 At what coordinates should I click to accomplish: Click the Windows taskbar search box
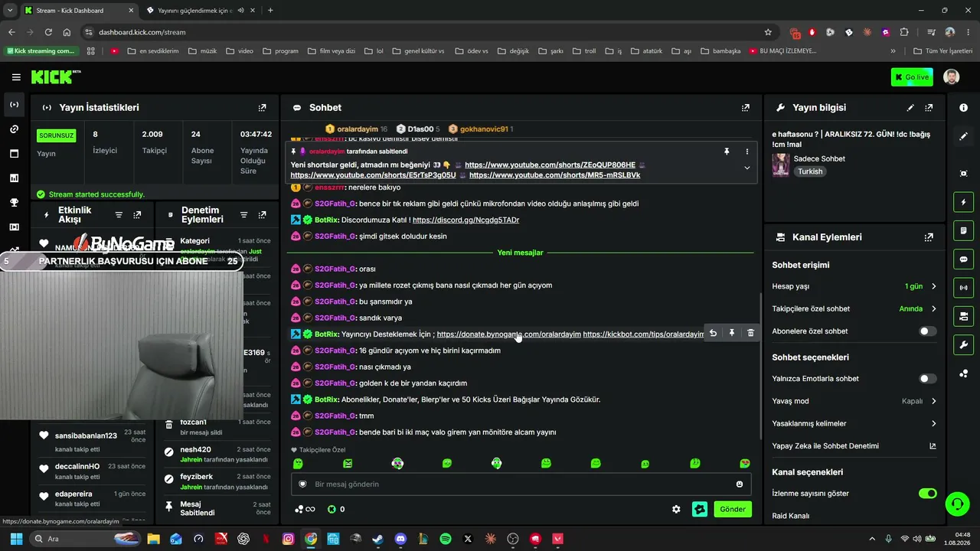pyautogui.click(x=86, y=539)
